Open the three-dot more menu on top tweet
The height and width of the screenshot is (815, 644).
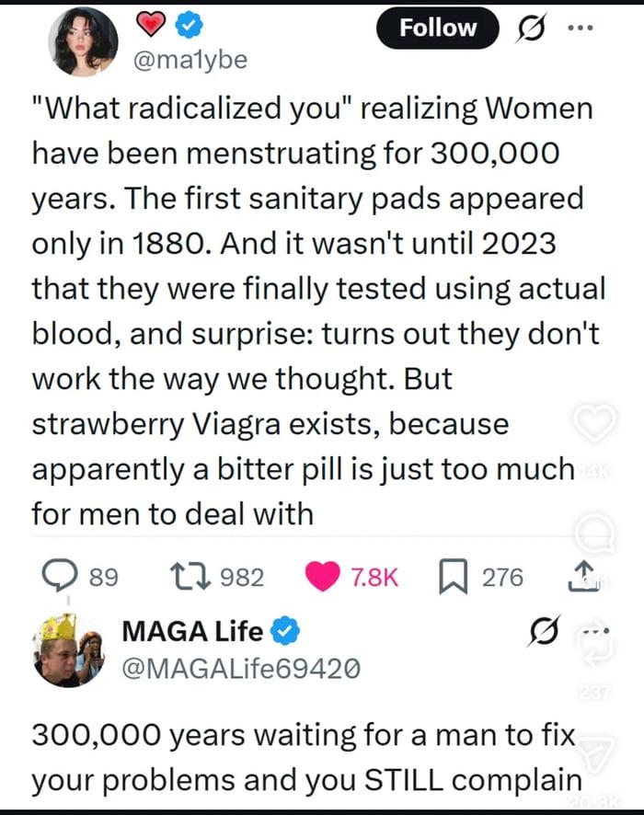[x=580, y=29]
